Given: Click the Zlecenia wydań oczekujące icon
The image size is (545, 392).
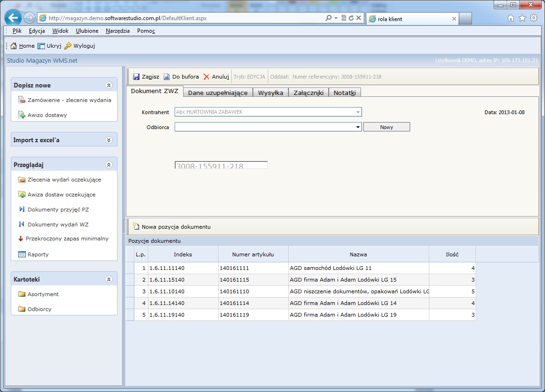Looking at the screenshot, I should 22,180.
